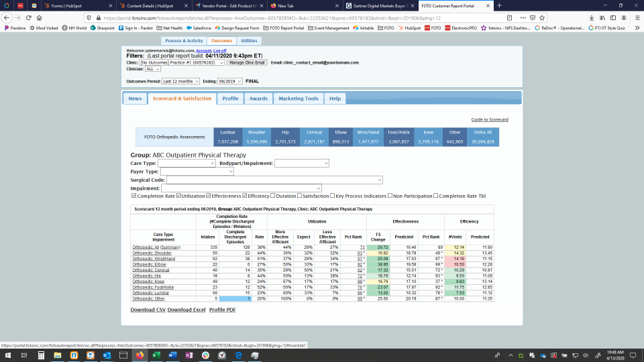Image resolution: width=644 pixels, height=362 pixels.
Task: Open the Guide to Scorecard link
Action: click(490, 119)
